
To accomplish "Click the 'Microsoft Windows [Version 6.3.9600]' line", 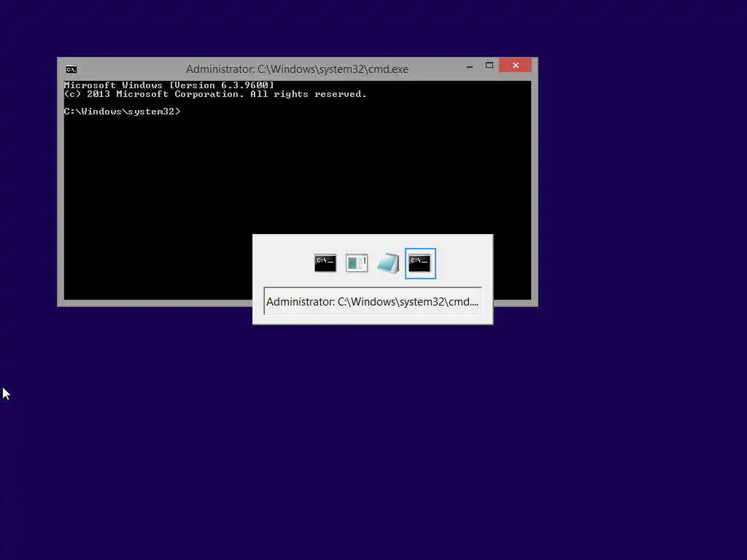I will (x=169, y=85).
